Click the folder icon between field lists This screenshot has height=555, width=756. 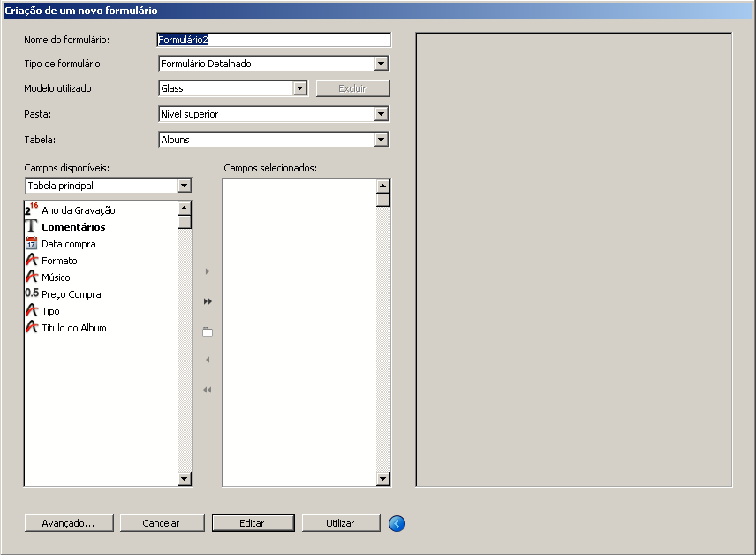(208, 331)
